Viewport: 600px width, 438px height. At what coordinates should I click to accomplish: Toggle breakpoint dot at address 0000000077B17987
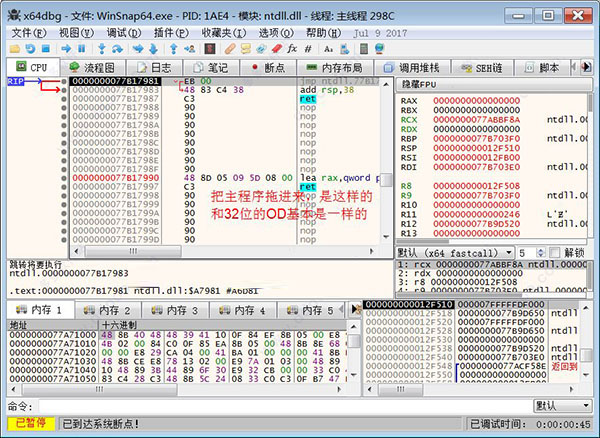64,99
